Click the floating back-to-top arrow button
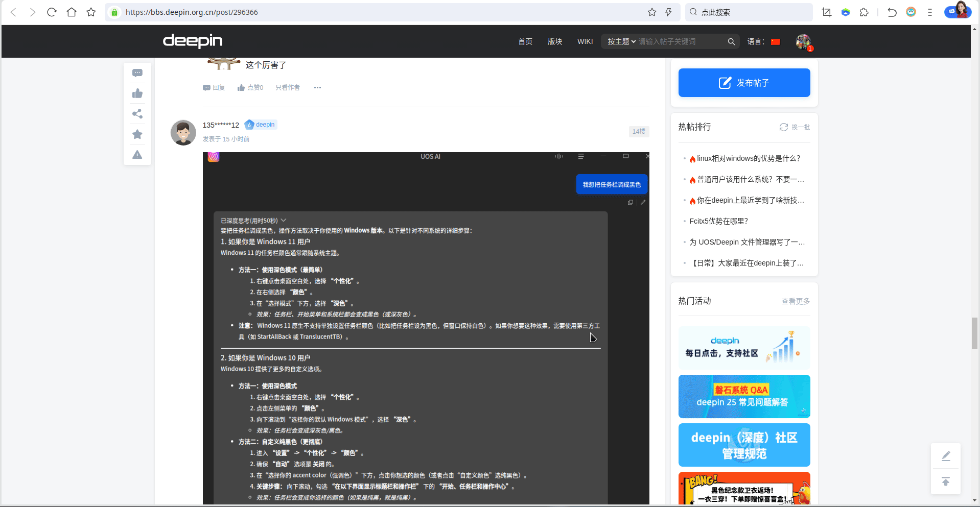This screenshot has width=980, height=507. click(946, 481)
